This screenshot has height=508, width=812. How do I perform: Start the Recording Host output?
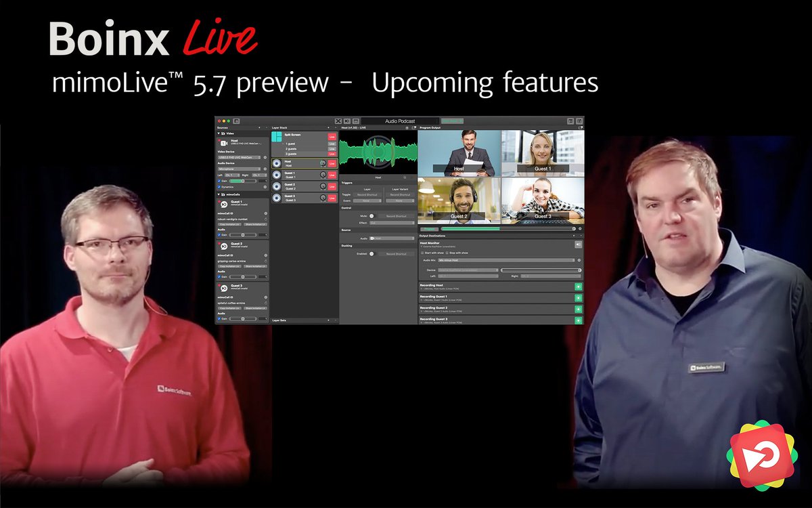click(578, 287)
